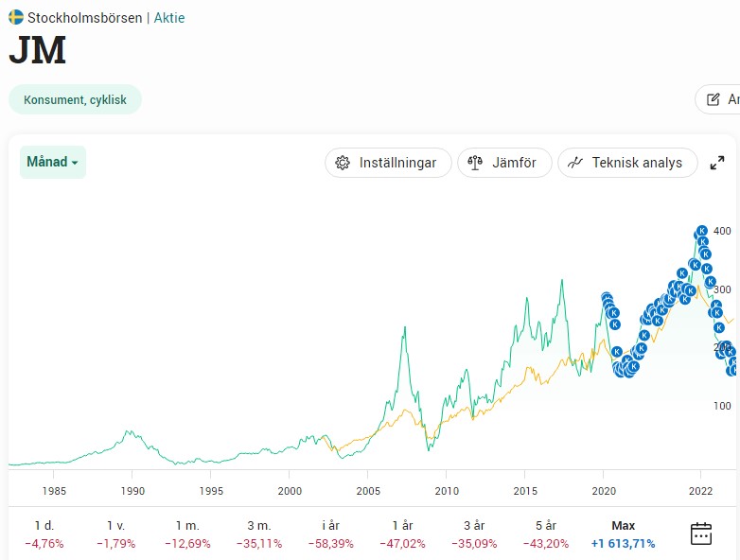
Task: Select the 1 år time period
Action: (402, 534)
